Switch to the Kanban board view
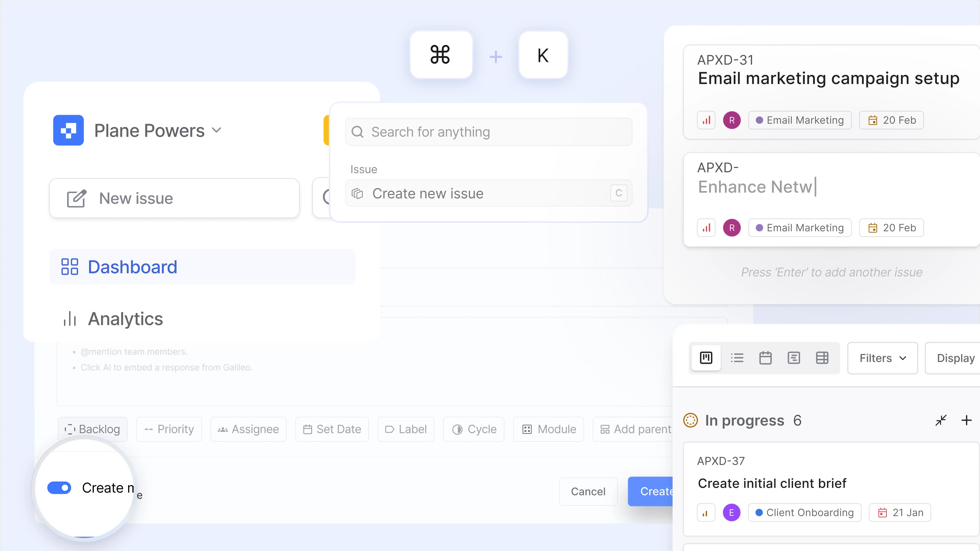The height and width of the screenshot is (551, 980). point(706,358)
